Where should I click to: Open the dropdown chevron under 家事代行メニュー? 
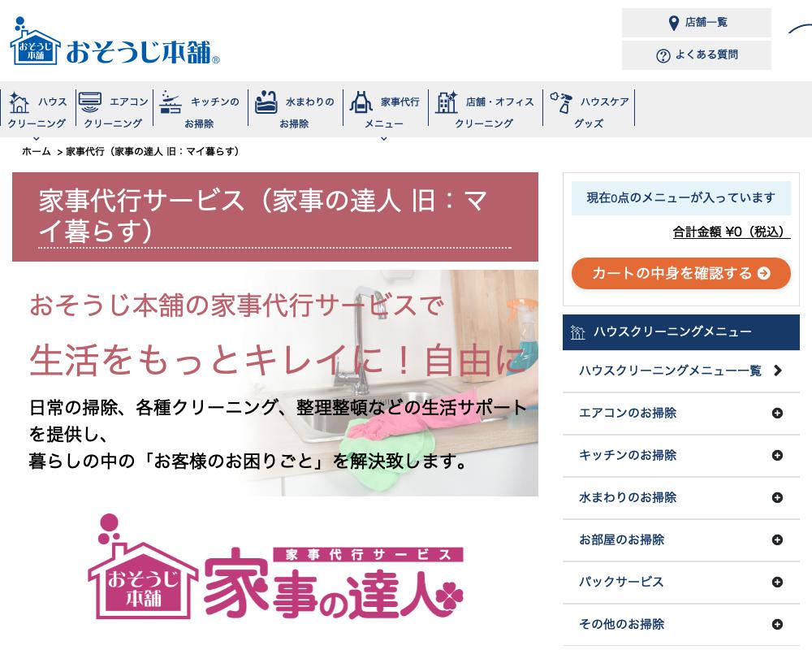point(384,139)
